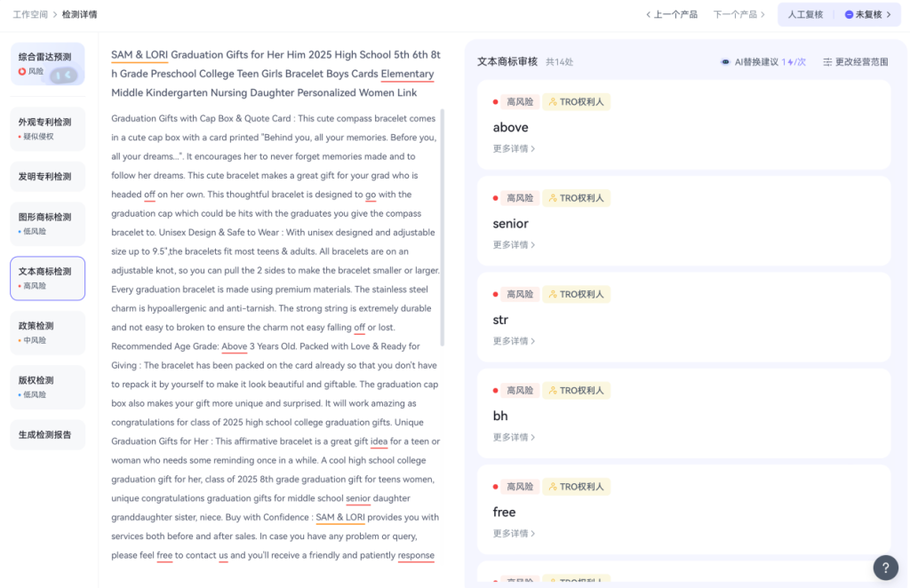Click the 共14处 count label
Image resolution: width=910 pixels, height=588 pixels.
tap(560, 62)
